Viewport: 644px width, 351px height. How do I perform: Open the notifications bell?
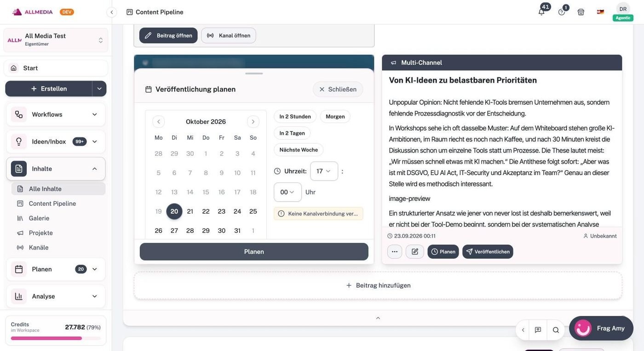[541, 12]
